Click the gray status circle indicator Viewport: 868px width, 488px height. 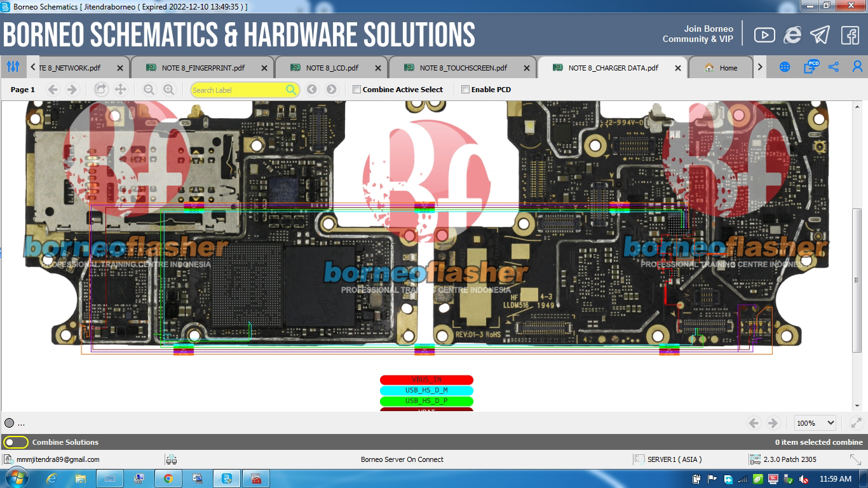(x=9, y=423)
